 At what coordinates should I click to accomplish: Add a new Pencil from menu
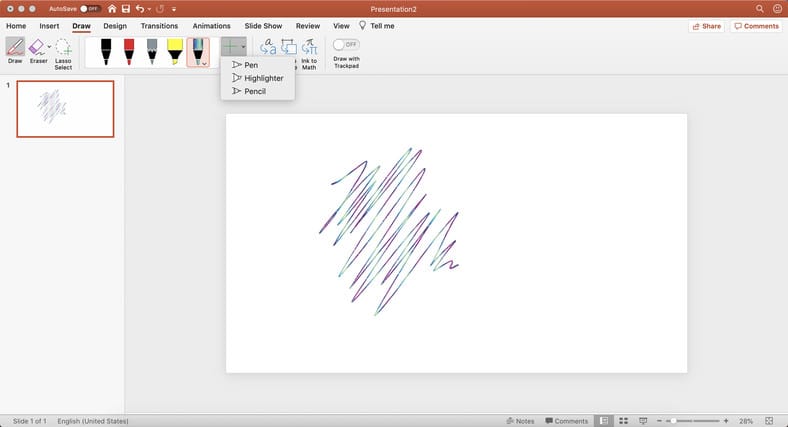[257, 91]
